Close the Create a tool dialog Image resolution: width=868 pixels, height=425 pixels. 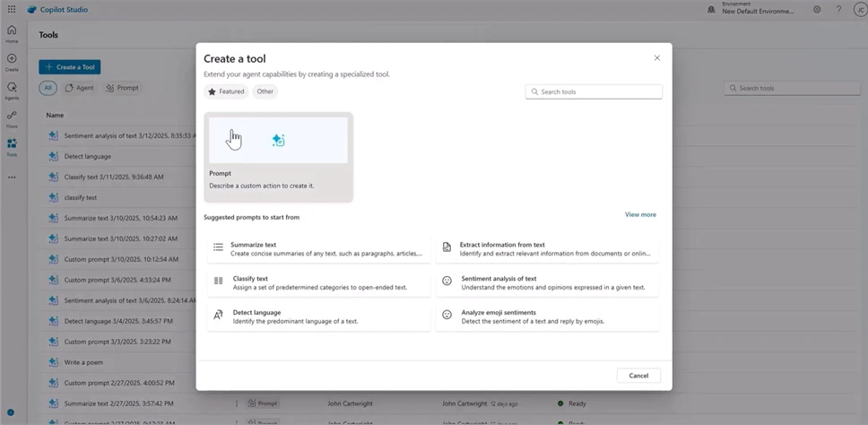[656, 57]
